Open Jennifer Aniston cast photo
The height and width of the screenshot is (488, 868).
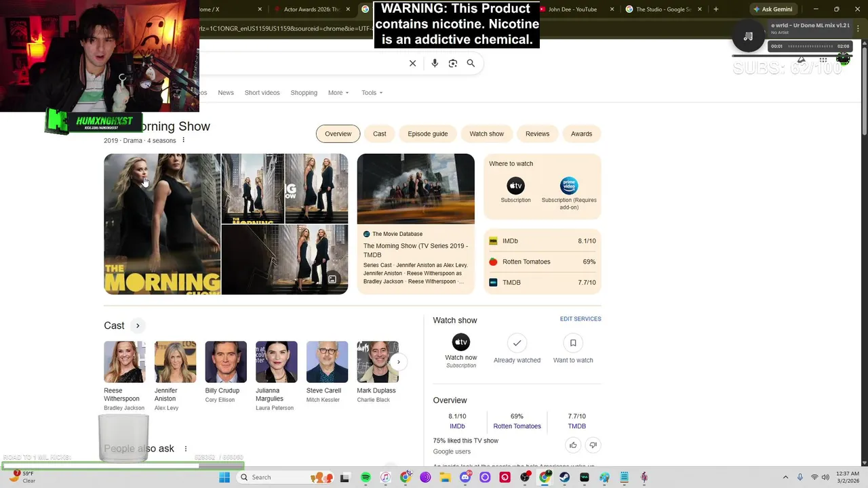(x=175, y=362)
